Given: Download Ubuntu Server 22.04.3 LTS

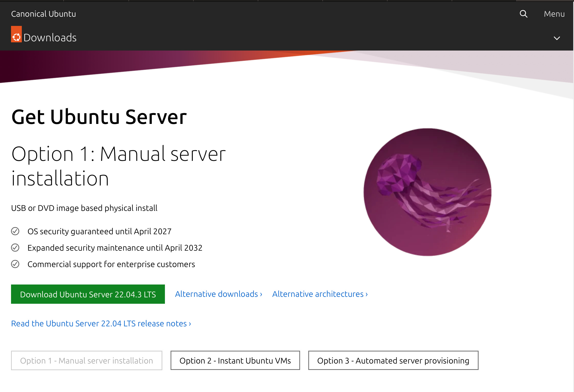Looking at the screenshot, I should point(88,294).
